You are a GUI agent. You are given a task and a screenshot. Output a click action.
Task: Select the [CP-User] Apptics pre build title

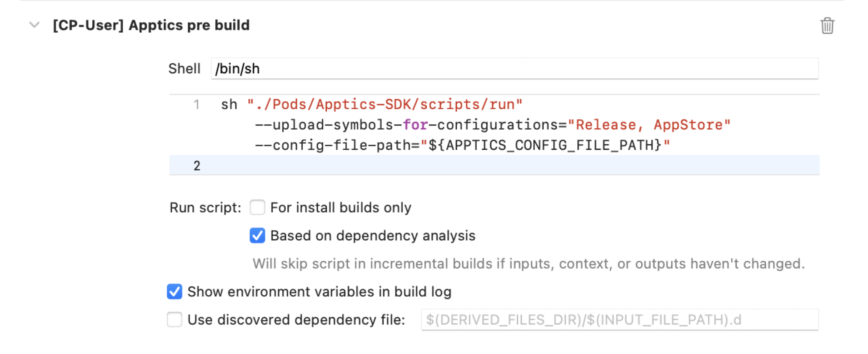tap(151, 25)
